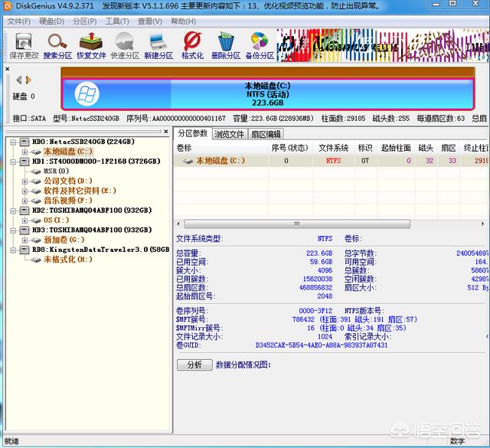Viewport: 490px width, 448px height.
Task: Click the HD2 TOSHIBA disk icon
Action: (x=24, y=211)
